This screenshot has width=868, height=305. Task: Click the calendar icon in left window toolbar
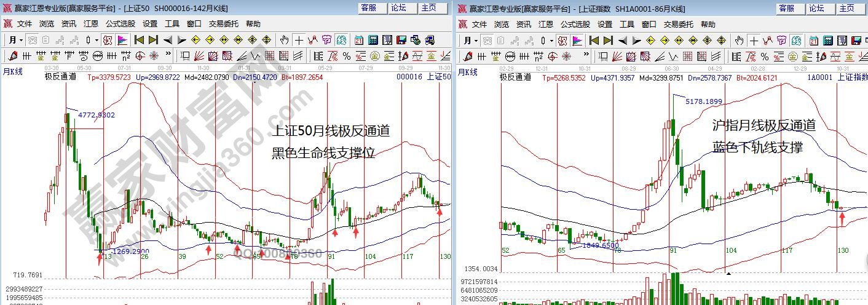point(359,40)
